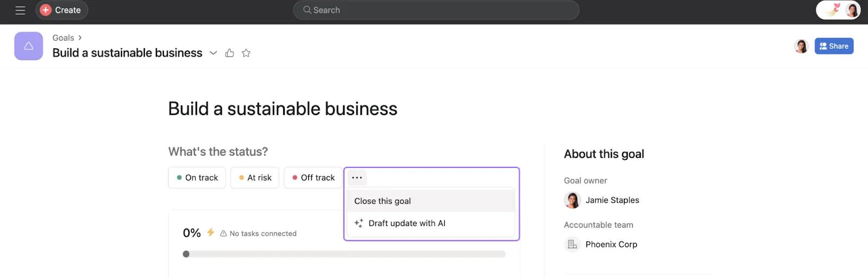
Task: Click the purple goal triangle icon
Action: click(x=29, y=46)
